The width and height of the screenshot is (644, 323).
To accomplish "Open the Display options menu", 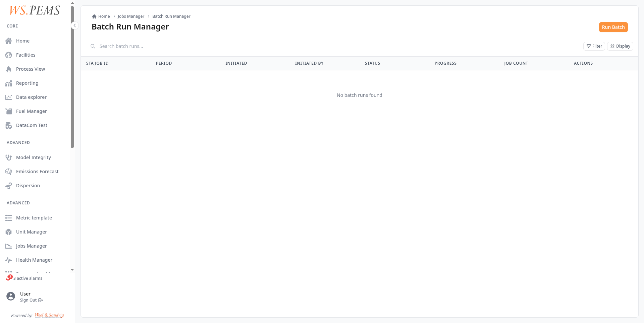I will pyautogui.click(x=620, y=46).
